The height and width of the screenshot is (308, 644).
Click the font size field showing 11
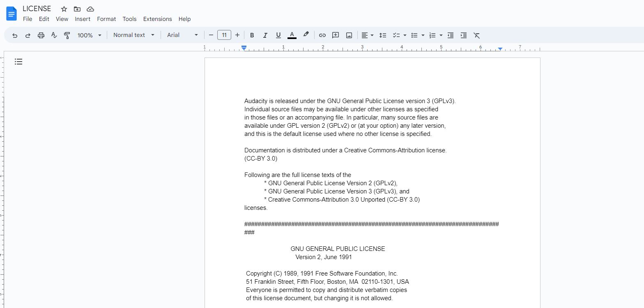[x=224, y=35]
